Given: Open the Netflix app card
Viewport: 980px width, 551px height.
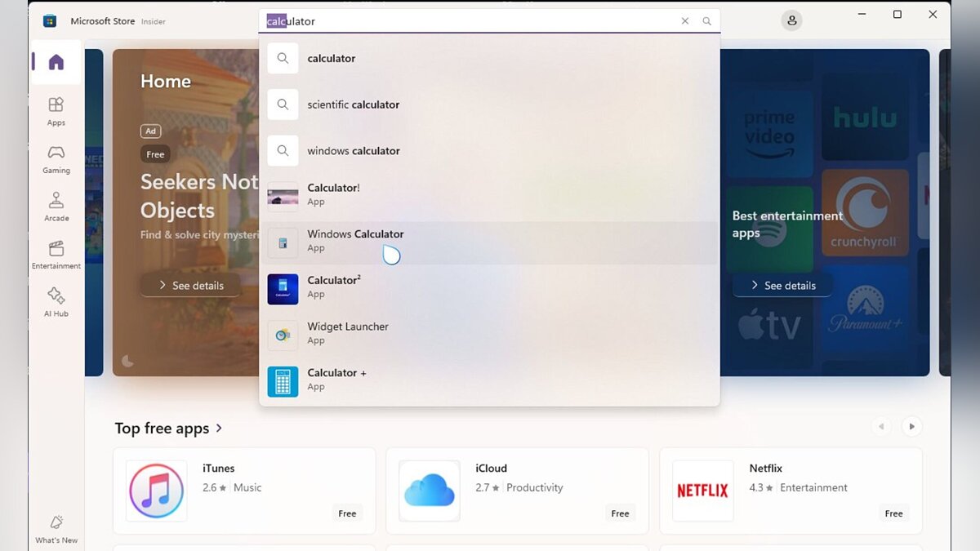Looking at the screenshot, I should (x=790, y=490).
